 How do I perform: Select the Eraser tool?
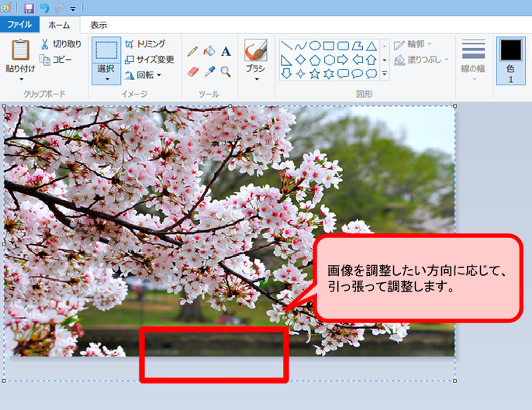192,72
